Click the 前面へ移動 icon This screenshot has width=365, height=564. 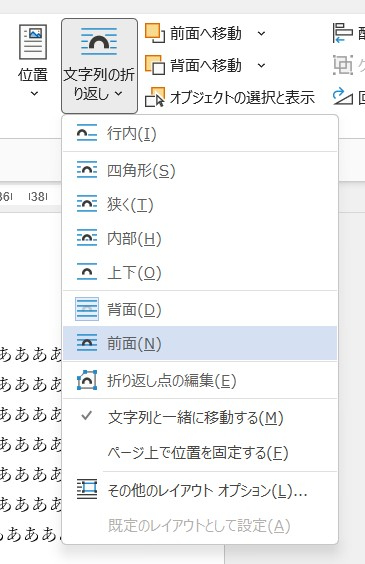155,33
